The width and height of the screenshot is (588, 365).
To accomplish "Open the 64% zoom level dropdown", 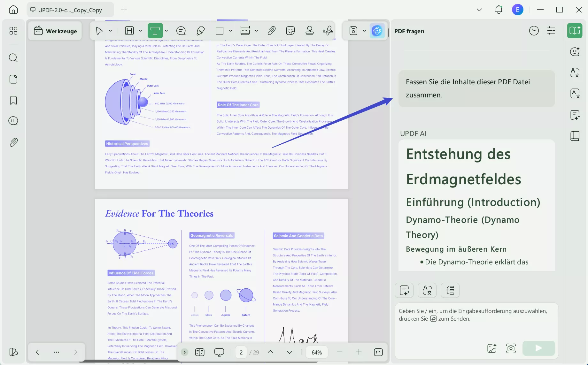I will 317,352.
